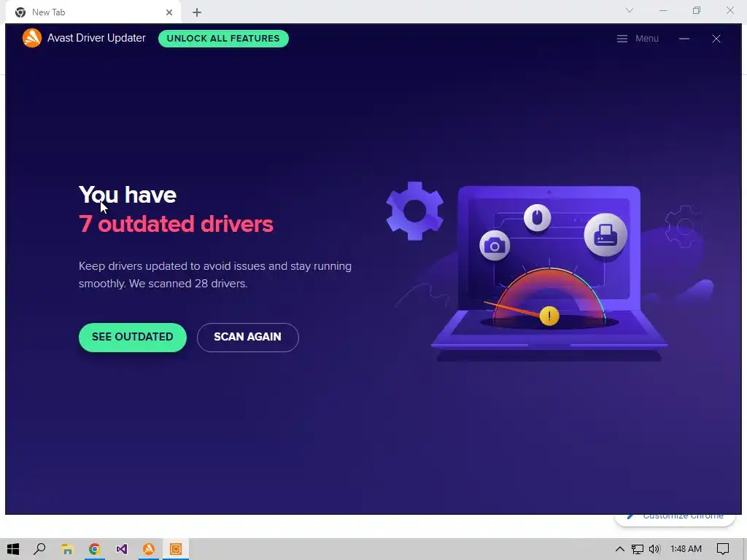Close the Avast Driver Updater window

[716, 39]
